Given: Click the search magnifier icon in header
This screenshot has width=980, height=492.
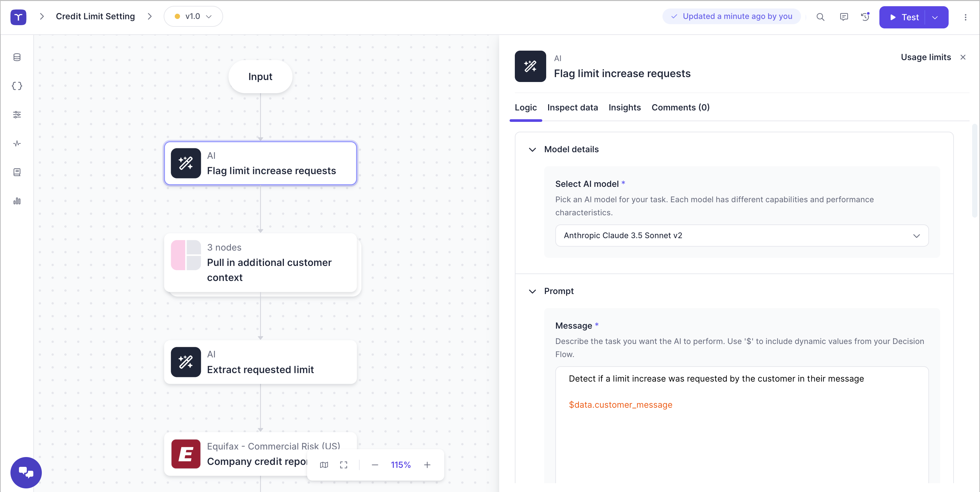Looking at the screenshot, I should (x=820, y=17).
